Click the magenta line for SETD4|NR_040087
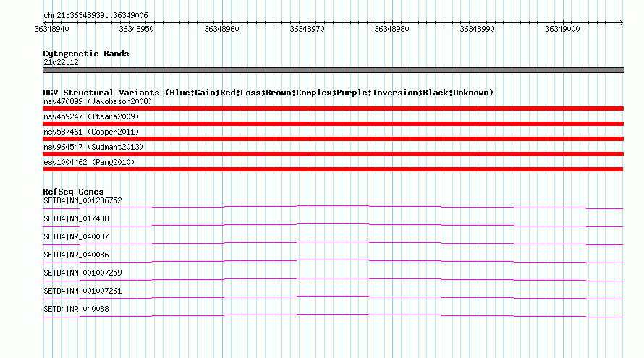Screen dimensions: 644x358 point(333,243)
